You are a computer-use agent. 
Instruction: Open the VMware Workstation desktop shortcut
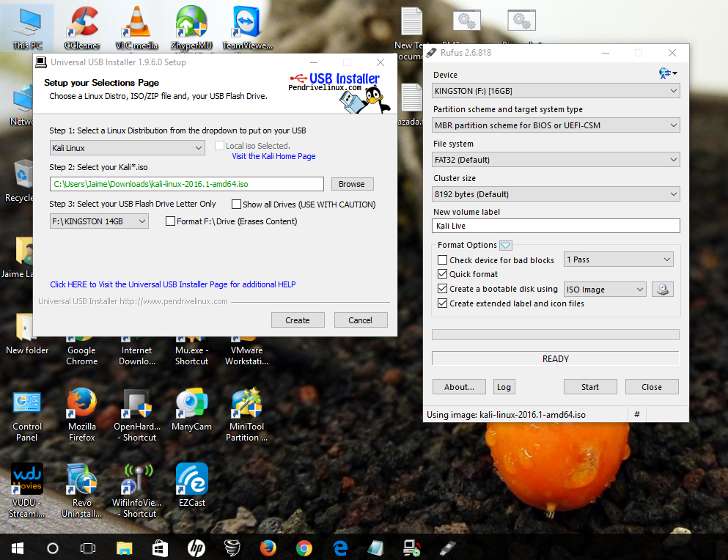[246, 352]
